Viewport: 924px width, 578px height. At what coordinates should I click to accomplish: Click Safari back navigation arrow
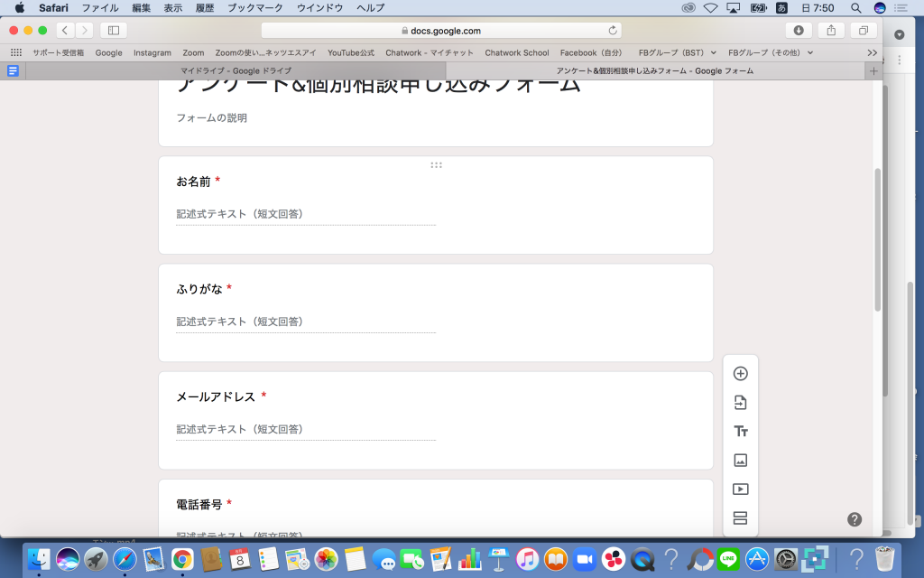(65, 30)
